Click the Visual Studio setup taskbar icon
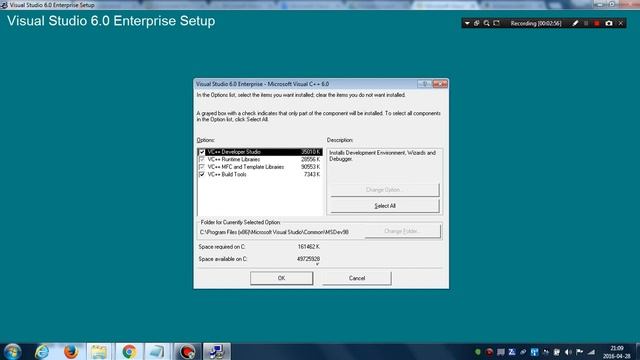The width and height of the screenshot is (640, 360). pos(216,351)
